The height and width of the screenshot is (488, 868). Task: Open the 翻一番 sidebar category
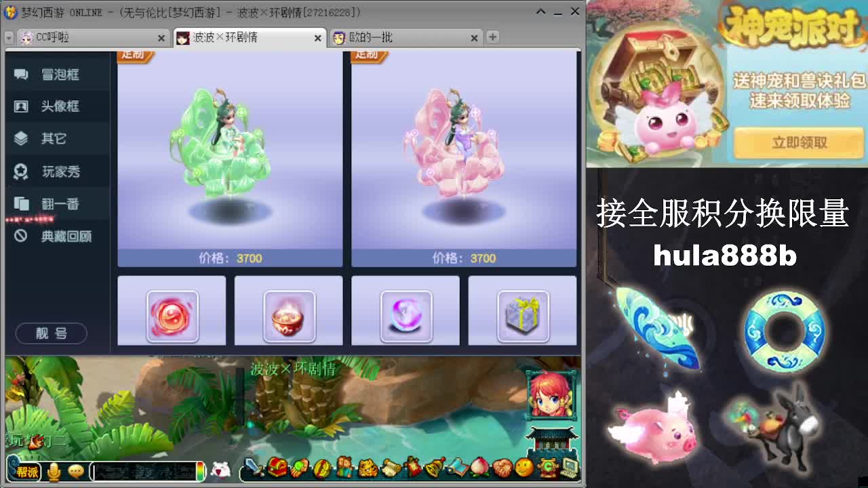(x=58, y=203)
